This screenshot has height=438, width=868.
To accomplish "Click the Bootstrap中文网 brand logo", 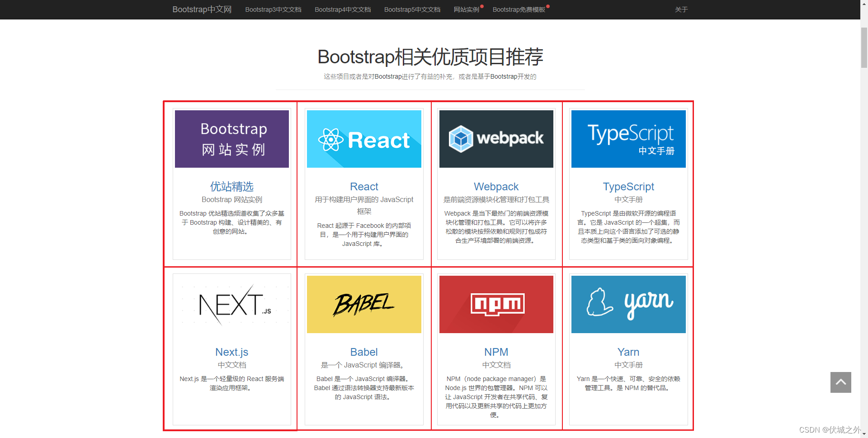I will pyautogui.click(x=202, y=9).
